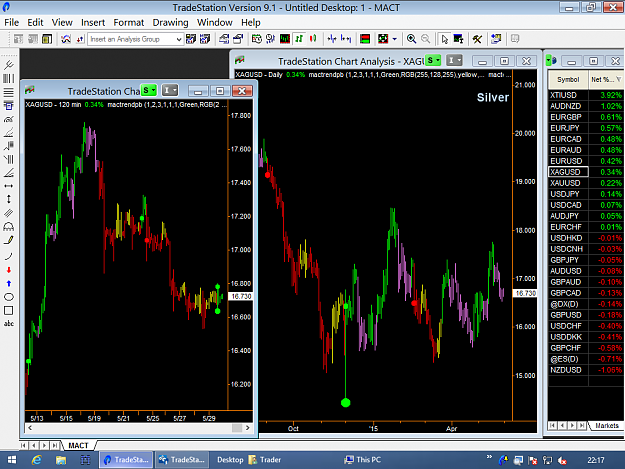Image resolution: width=625 pixels, height=469 pixels.
Task: Open the gray I interval-link dropdown on Daily chart
Action: (454, 60)
